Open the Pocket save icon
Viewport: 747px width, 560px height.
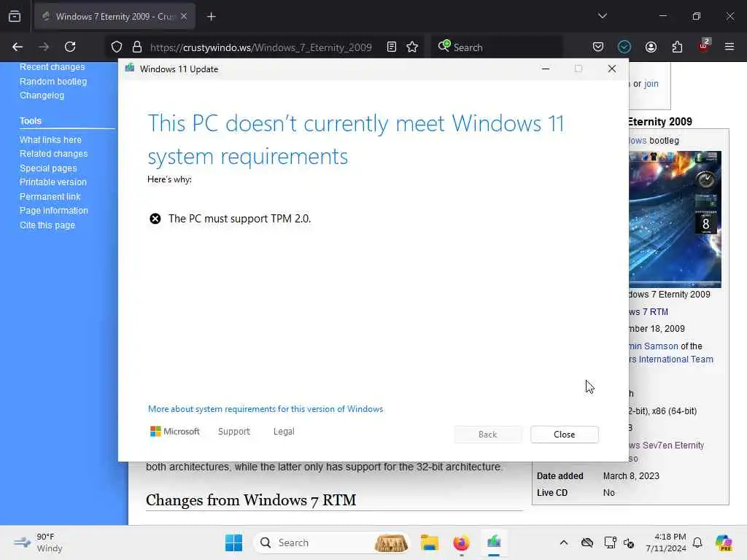coord(598,47)
